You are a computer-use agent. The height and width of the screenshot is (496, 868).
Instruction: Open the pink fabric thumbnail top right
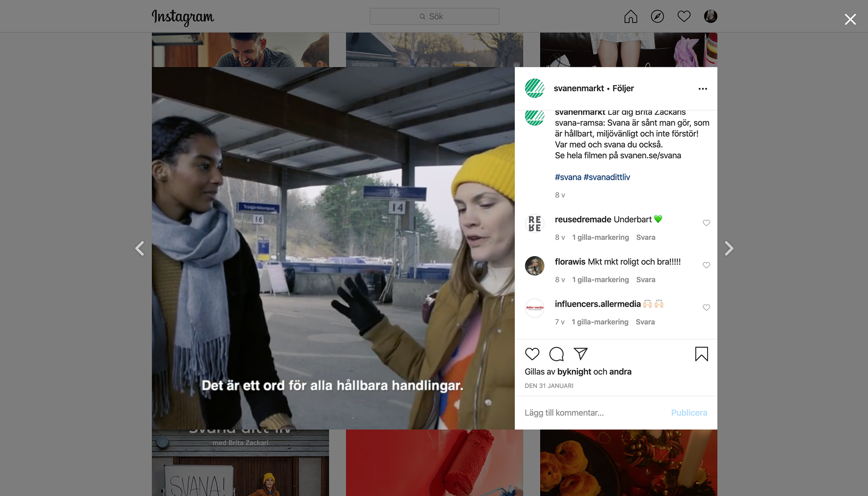point(628,50)
